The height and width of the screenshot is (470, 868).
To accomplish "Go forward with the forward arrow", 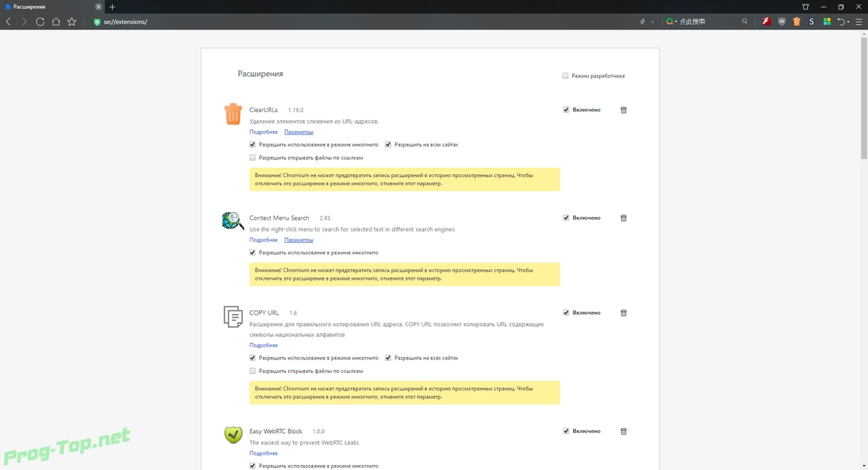I will [x=24, y=22].
